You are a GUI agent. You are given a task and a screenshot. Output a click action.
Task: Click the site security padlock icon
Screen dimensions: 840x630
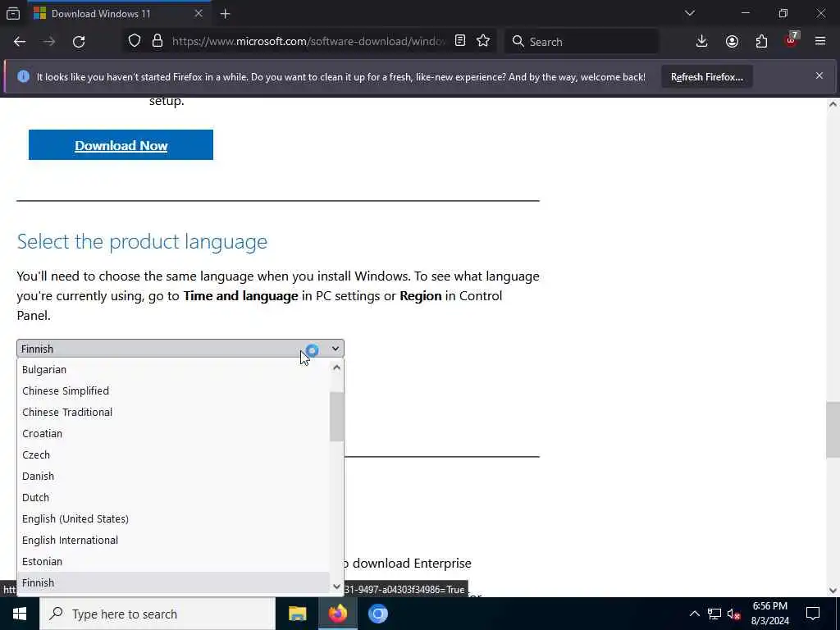157,41
